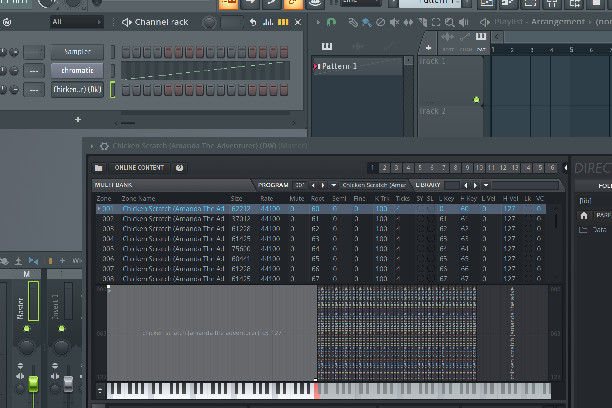The image size is (612, 408).
Task: Select the playlist slice tool
Action: point(422,22)
